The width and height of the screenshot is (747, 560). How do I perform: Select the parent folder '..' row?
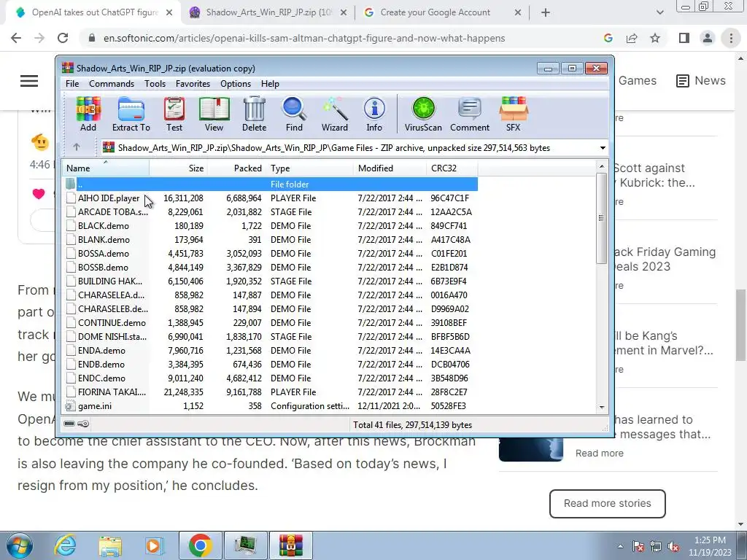click(270, 184)
